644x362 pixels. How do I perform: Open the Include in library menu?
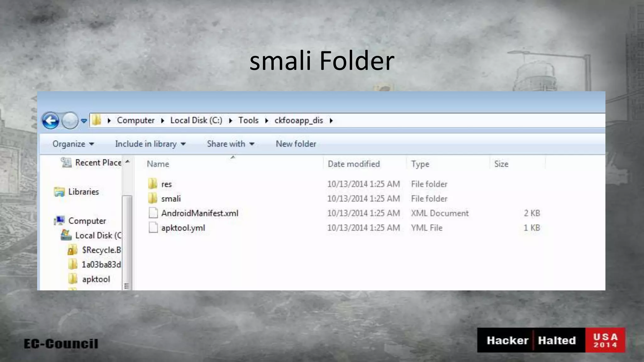[150, 144]
